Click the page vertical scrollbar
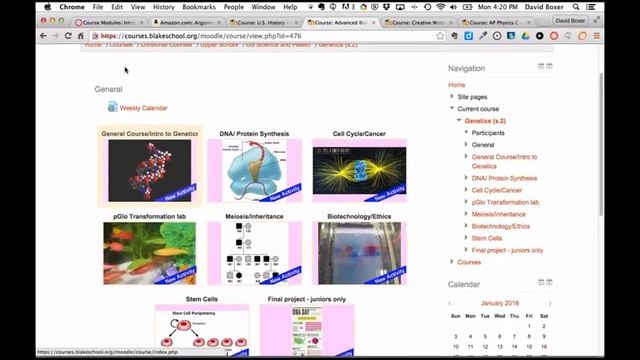The width and height of the screenshot is (640, 360). pos(601,144)
